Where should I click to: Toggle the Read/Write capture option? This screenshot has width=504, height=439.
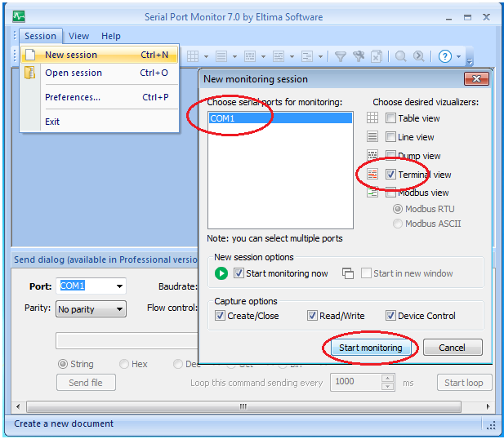pyautogui.click(x=312, y=316)
